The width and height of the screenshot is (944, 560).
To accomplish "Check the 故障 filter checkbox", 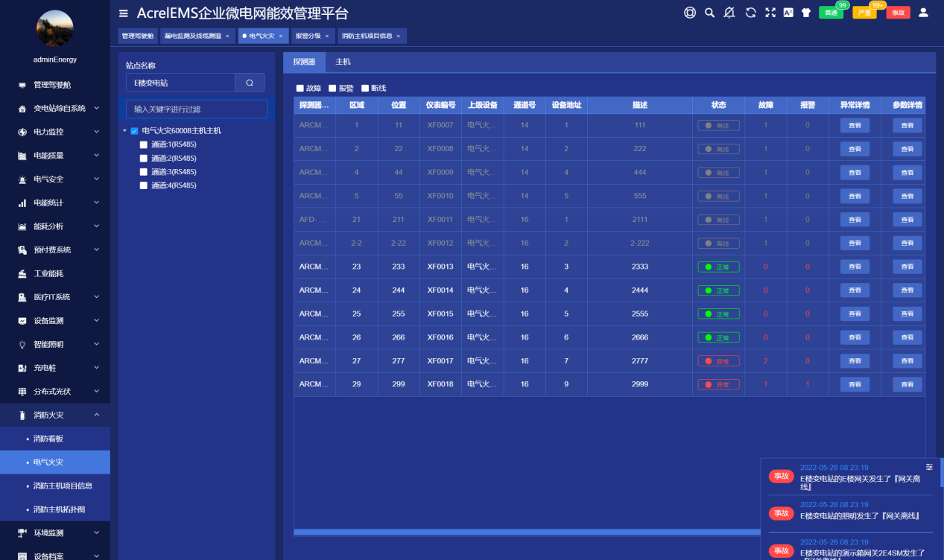I will point(300,88).
